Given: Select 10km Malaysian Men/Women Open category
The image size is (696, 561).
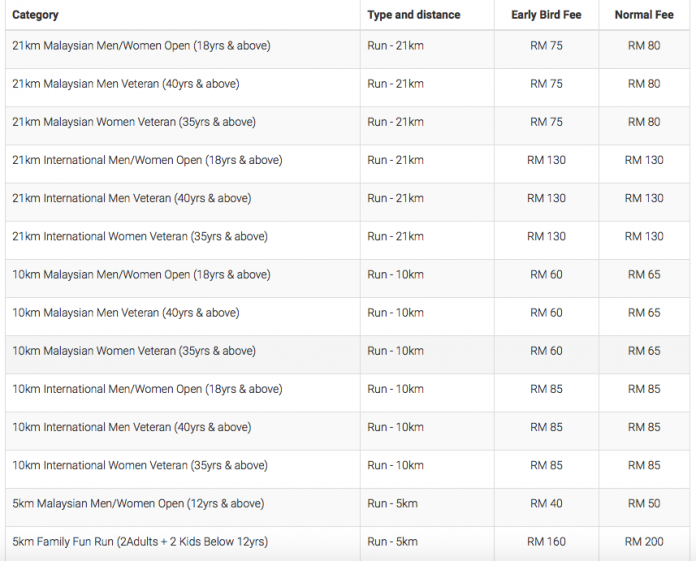Looking at the screenshot, I should point(141,275).
